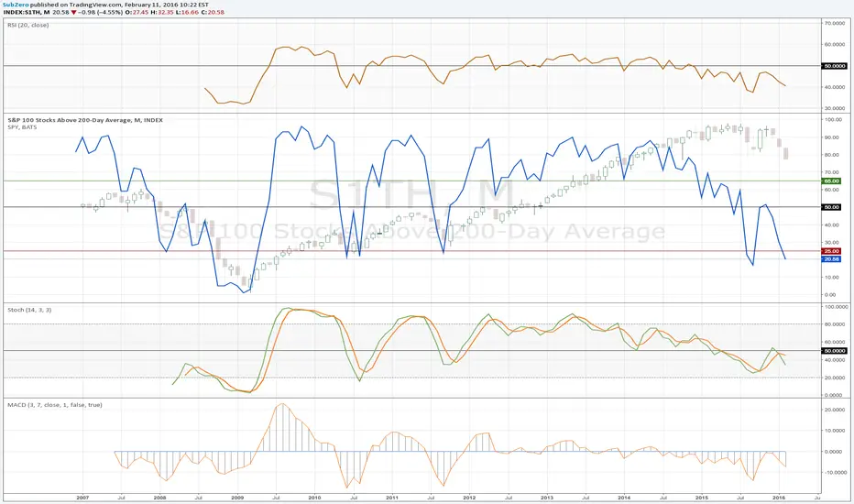Click 70.00 on the main price scale
This screenshot has height=504, width=854.
[x=833, y=172]
